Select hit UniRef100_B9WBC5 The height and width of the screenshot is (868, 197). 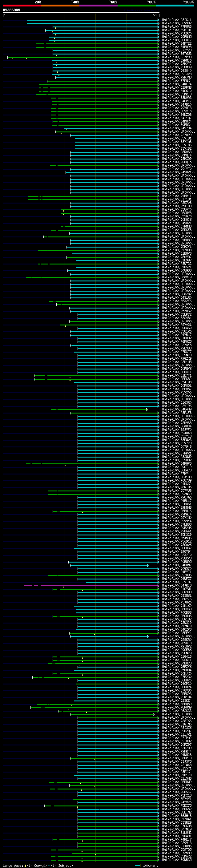[x=177, y=860]
